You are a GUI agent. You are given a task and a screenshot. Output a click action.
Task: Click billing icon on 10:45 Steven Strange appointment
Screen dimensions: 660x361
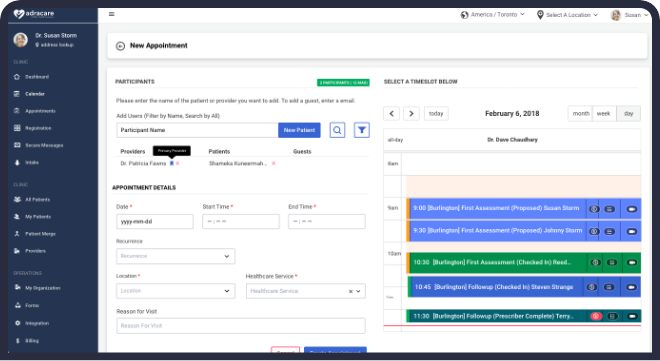click(592, 287)
